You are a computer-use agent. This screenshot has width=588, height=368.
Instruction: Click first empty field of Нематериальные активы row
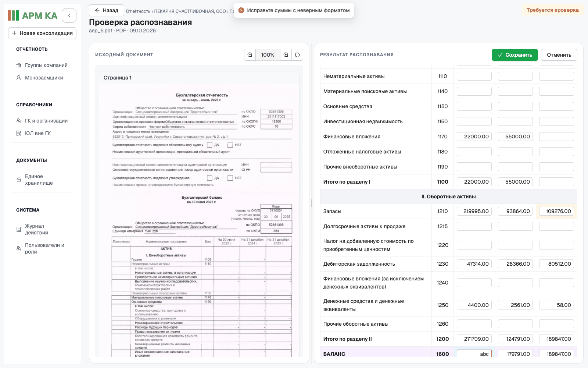coord(474,76)
